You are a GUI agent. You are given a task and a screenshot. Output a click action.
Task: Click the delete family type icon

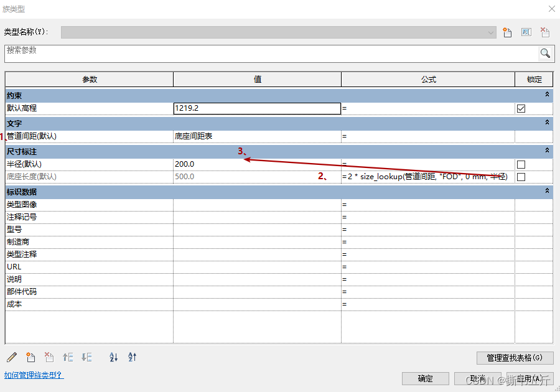(544, 32)
